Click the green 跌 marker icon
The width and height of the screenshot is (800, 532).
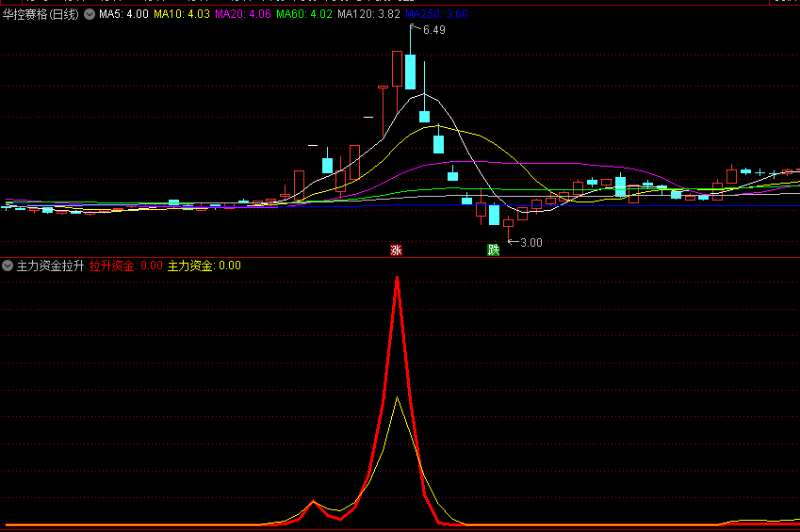pos(493,250)
